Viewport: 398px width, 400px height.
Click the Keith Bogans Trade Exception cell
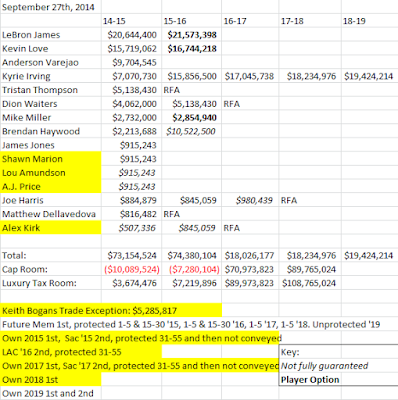111,310
